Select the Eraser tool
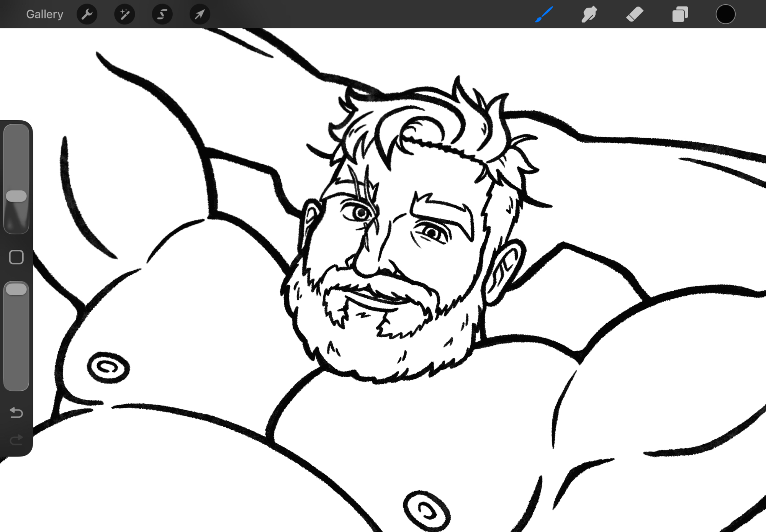 (635, 15)
